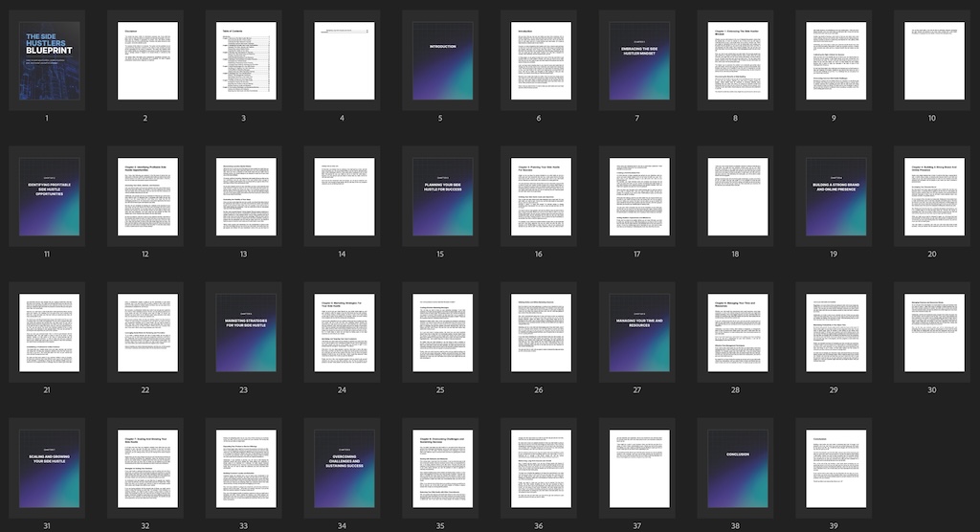Select the Introduction divider page 5
This screenshot has width=980, height=532.
pyautogui.click(x=442, y=60)
